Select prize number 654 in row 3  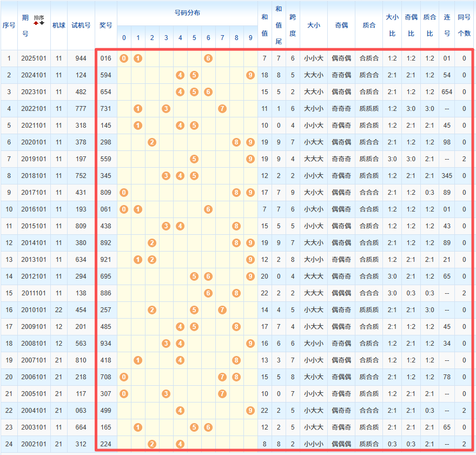click(x=106, y=92)
